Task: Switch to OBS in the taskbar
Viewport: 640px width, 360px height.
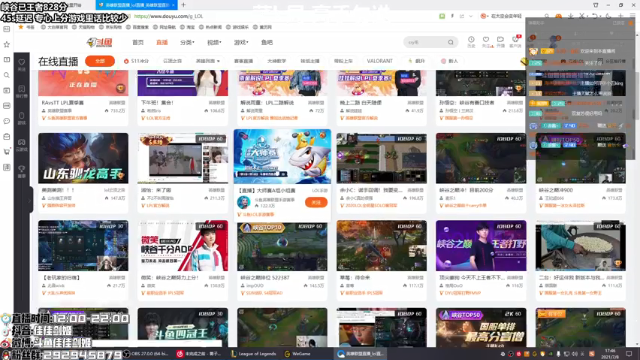Action: tap(147, 354)
